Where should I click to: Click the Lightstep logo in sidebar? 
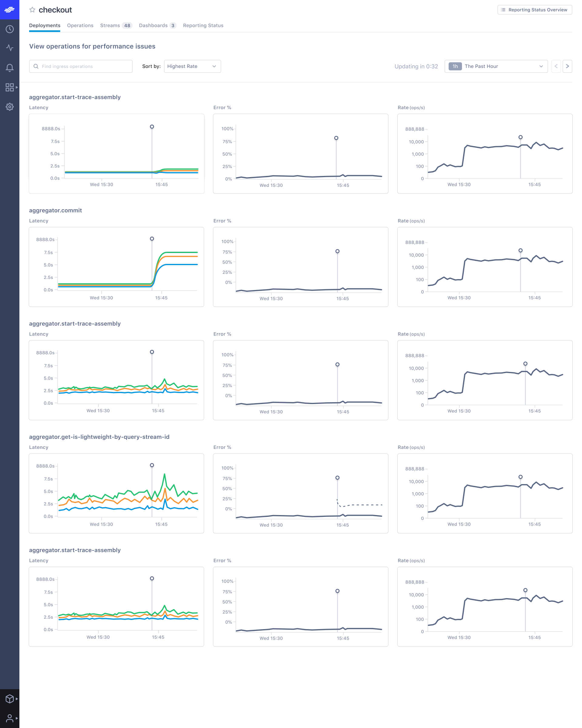(x=9, y=9)
